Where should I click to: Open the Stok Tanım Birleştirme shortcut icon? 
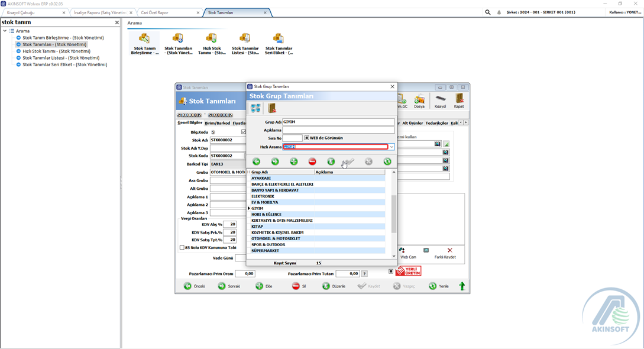click(144, 44)
